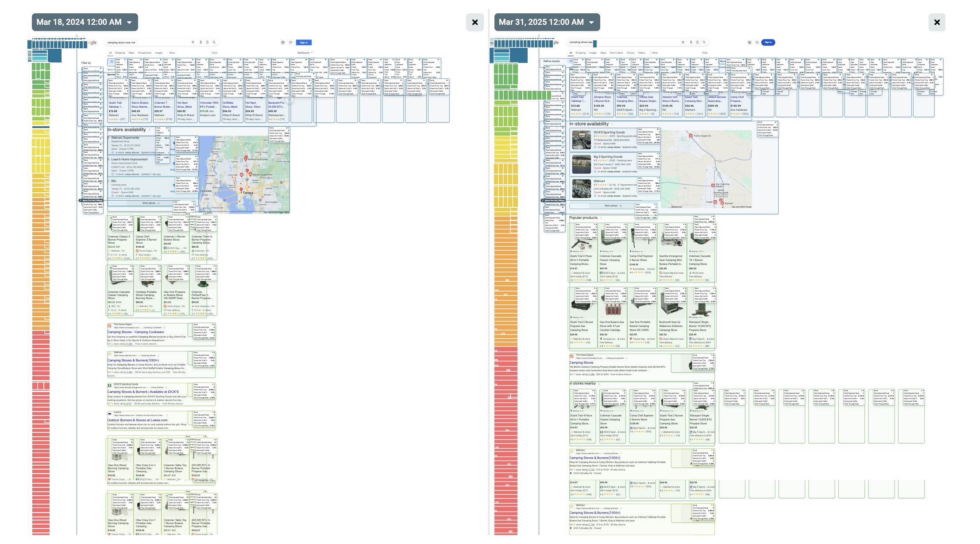The image size is (980, 544).
Task: Click the Backyard Pro 55,000 BTU sponsored card
Action: tap(278, 101)
